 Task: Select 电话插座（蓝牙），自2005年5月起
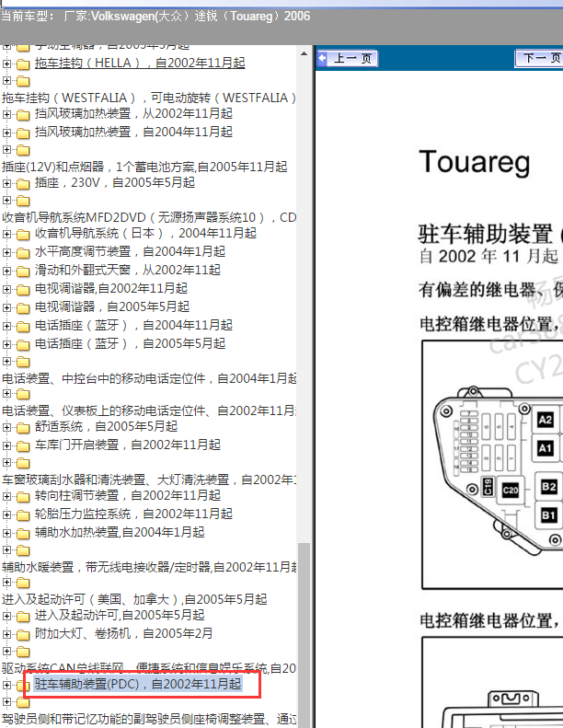[130, 343]
